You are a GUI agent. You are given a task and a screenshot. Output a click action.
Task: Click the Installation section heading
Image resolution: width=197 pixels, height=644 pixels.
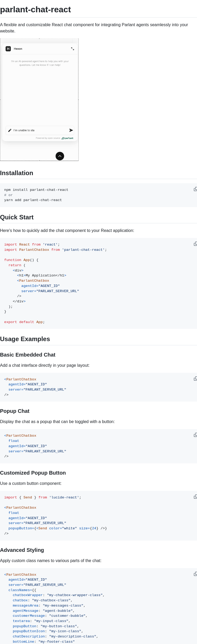click(17, 173)
